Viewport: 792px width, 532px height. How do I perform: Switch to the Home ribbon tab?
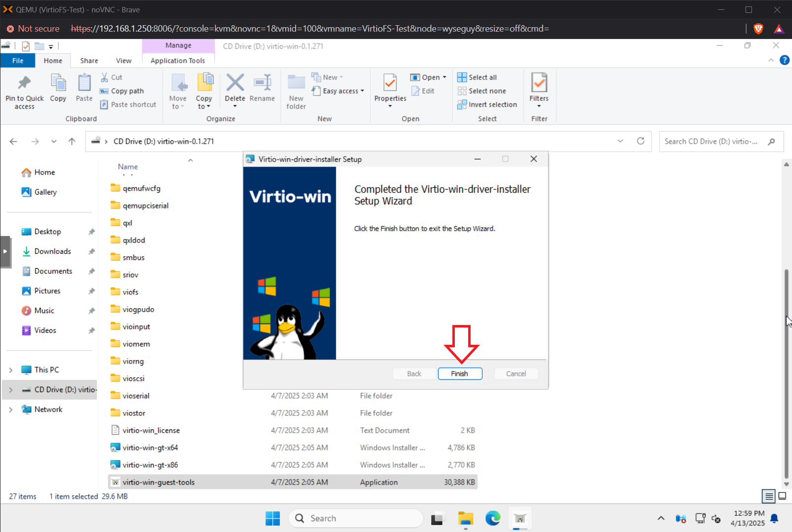click(53, 60)
